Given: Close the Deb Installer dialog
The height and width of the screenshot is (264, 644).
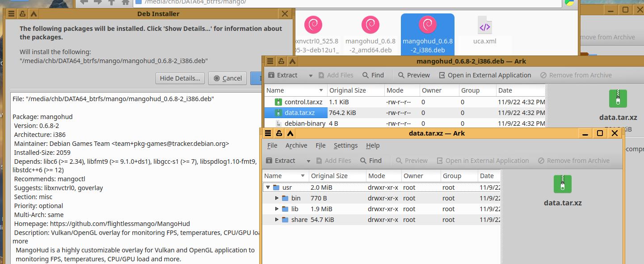Looking at the screenshot, I should pyautogui.click(x=285, y=14).
